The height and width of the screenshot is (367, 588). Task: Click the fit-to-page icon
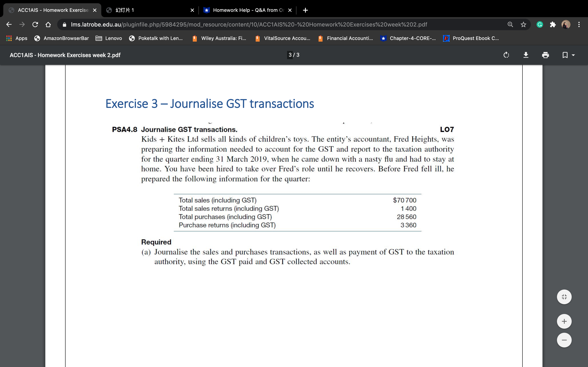click(564, 297)
